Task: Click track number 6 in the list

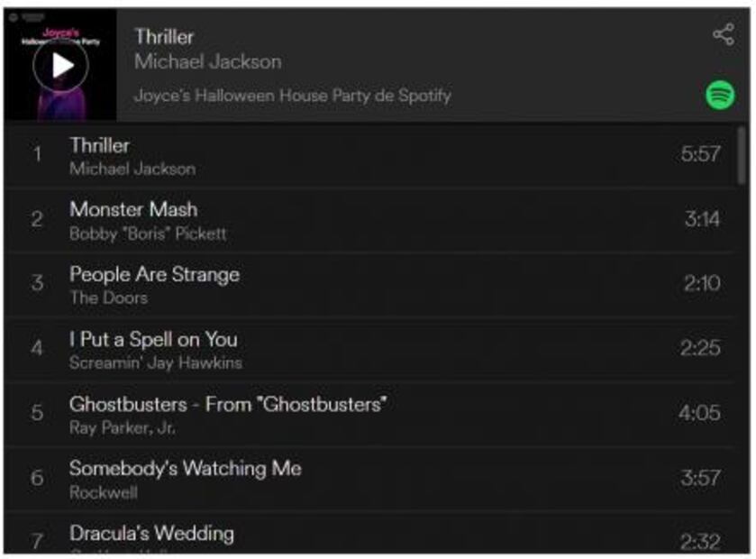Action: point(37,478)
